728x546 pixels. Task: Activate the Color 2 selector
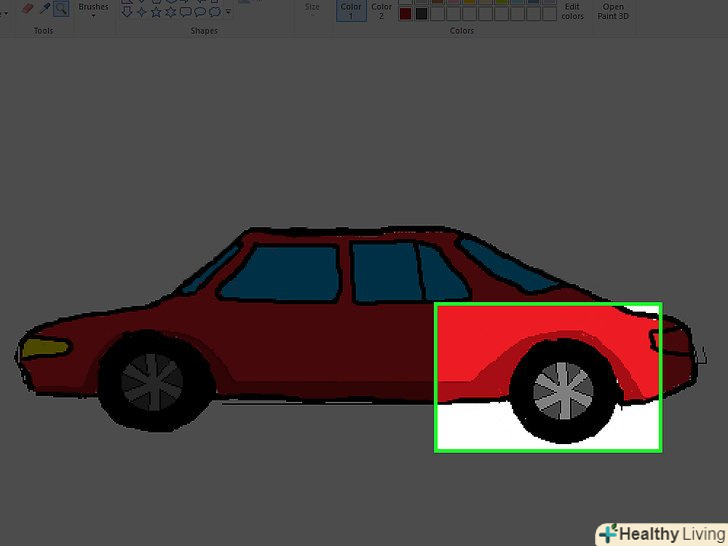pos(381,10)
